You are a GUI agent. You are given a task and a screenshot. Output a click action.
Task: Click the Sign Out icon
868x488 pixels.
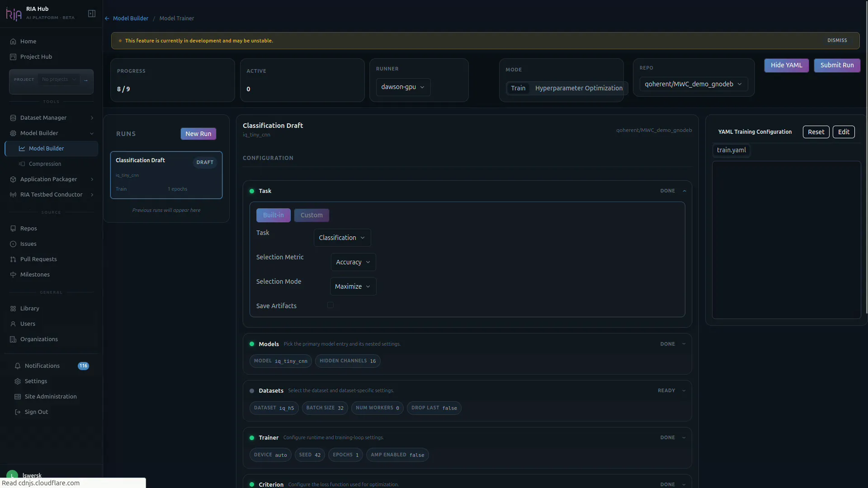click(x=18, y=412)
